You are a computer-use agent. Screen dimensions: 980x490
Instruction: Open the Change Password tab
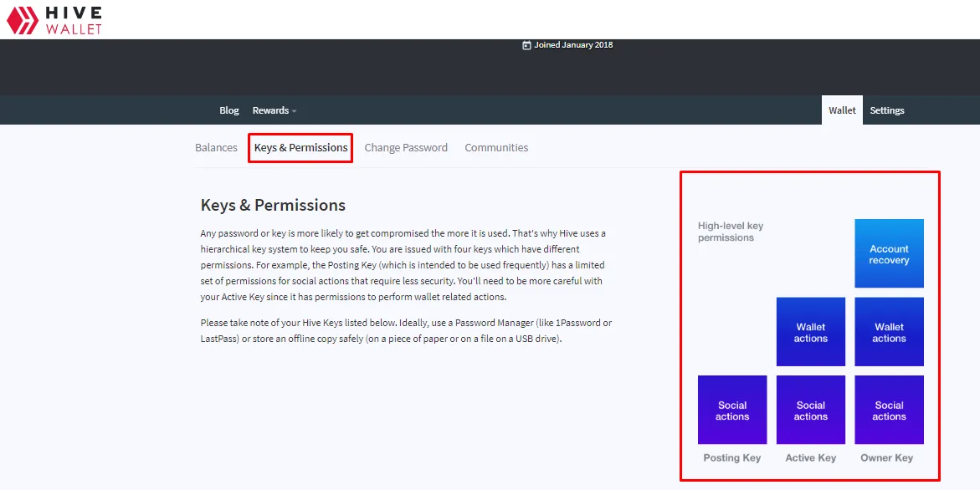pos(406,148)
